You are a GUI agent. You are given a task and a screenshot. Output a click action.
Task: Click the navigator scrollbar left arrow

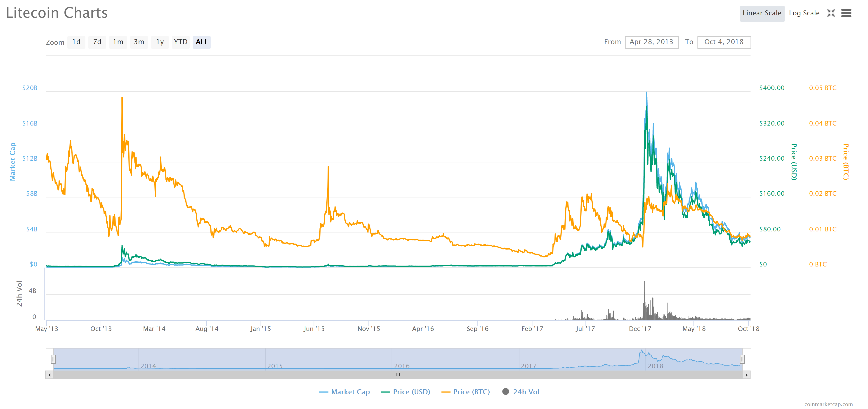point(50,375)
